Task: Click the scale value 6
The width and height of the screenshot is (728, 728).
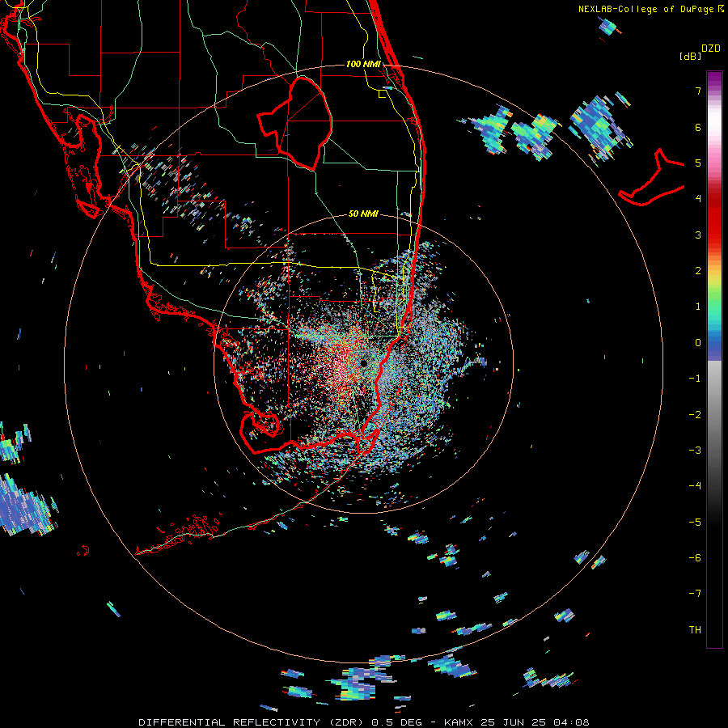Action: tap(698, 127)
